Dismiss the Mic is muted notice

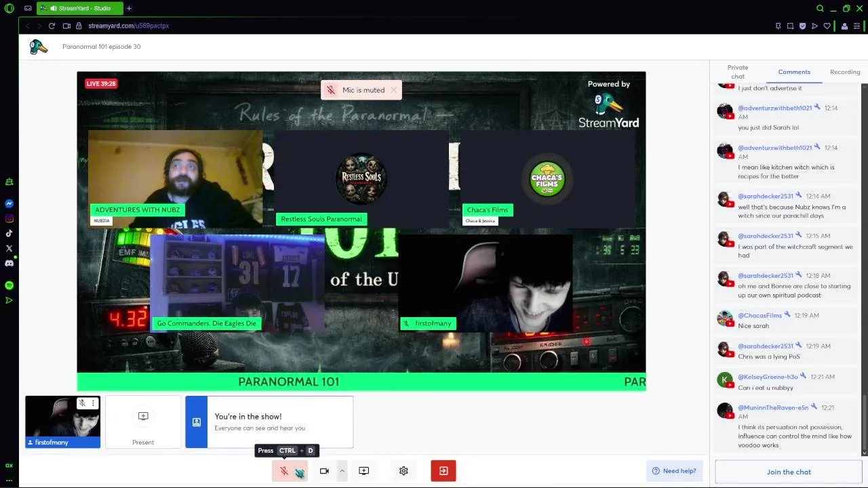tap(393, 90)
